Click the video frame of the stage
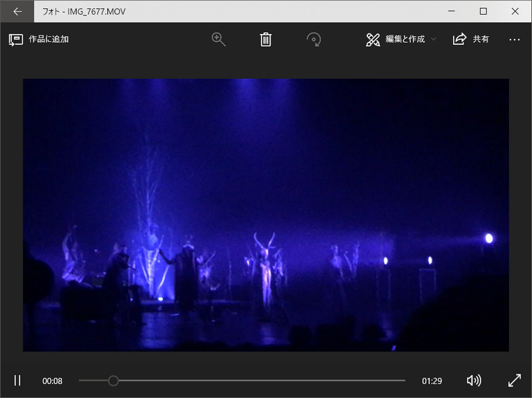 tap(266, 215)
